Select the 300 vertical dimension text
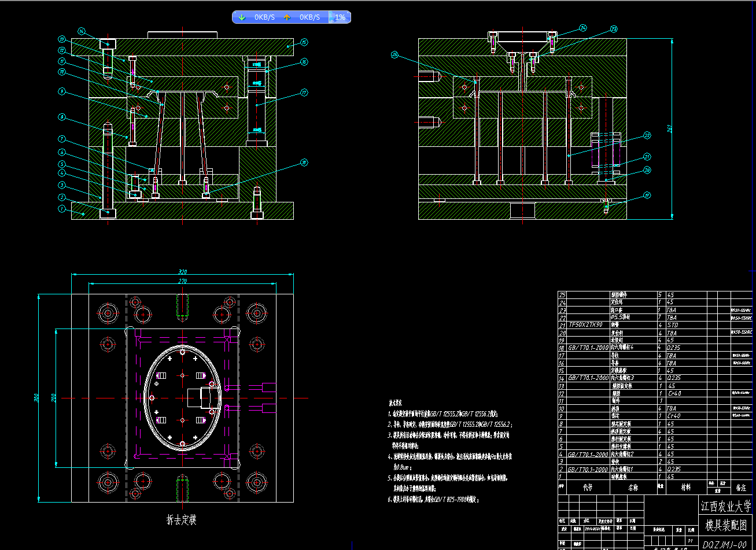The image size is (756, 550). [36, 398]
